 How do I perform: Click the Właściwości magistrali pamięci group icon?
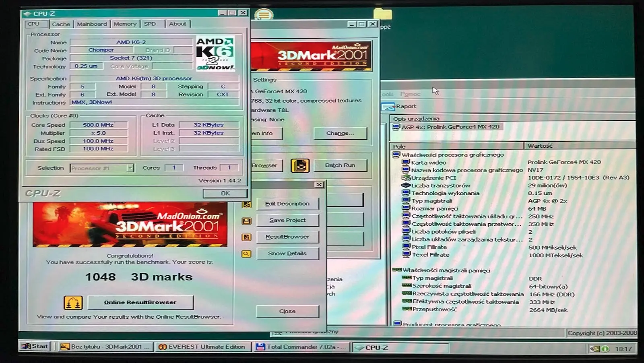click(x=397, y=270)
